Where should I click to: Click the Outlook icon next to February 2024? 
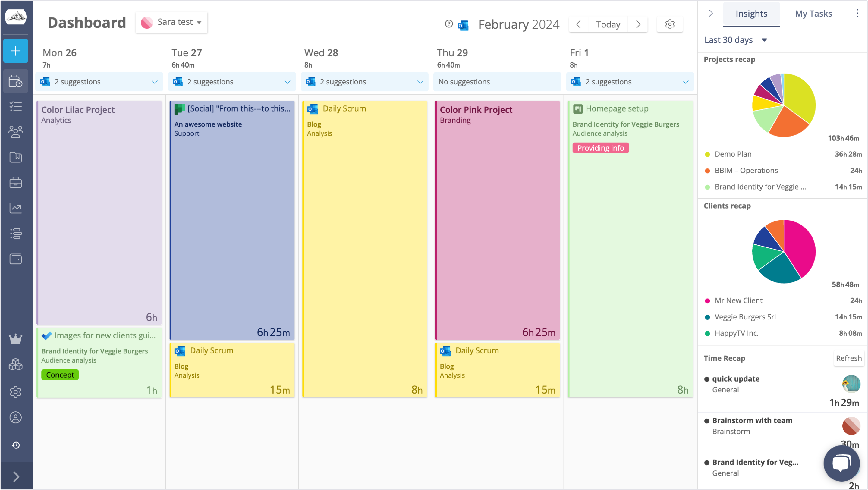click(463, 25)
